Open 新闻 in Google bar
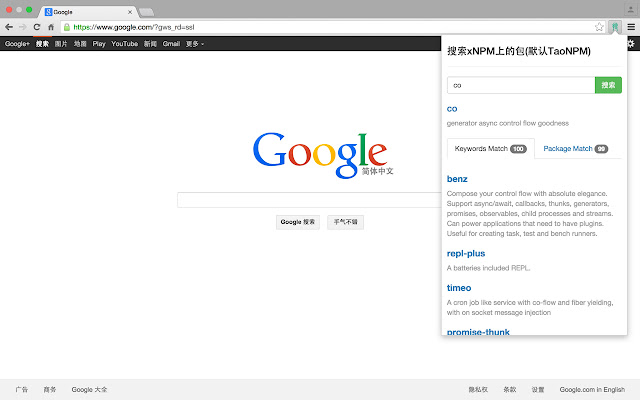Image resolution: width=640 pixels, height=400 pixels. (x=150, y=44)
